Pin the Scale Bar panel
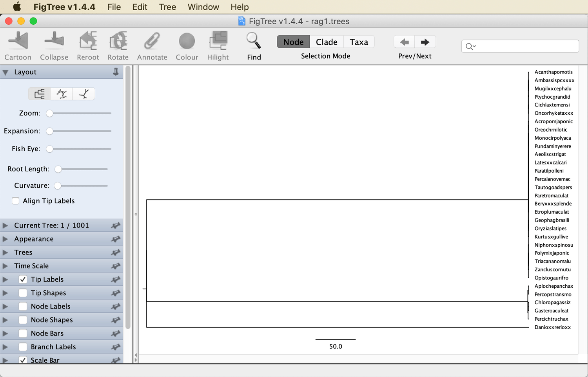The width and height of the screenshot is (588, 377). pos(116,360)
